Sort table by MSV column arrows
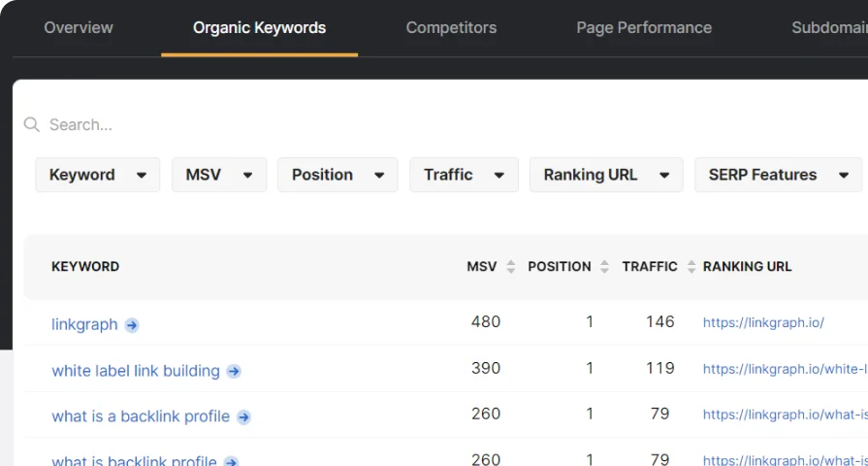The width and height of the screenshot is (868, 466). [511, 267]
